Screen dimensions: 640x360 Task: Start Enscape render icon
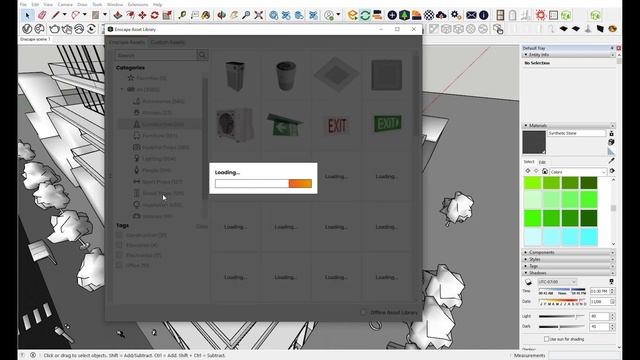[353, 16]
